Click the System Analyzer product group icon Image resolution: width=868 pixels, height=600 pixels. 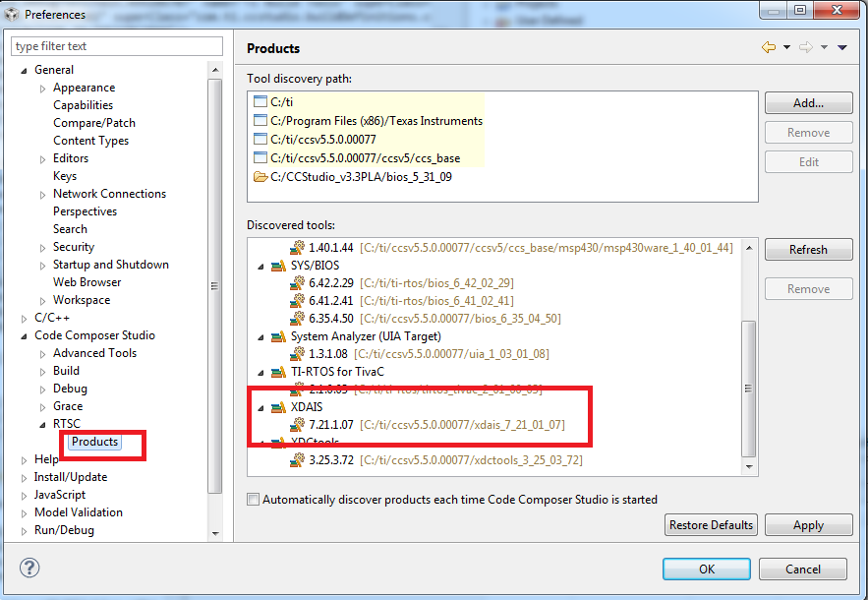278,336
